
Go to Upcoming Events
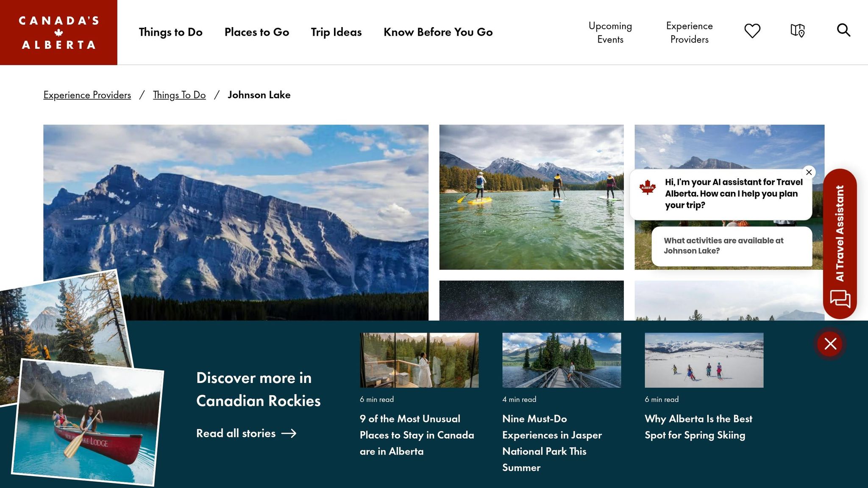tap(610, 33)
